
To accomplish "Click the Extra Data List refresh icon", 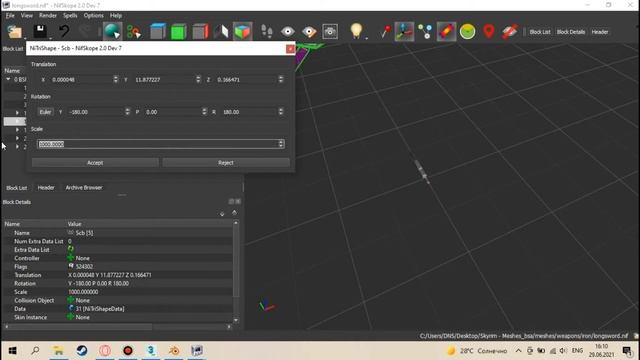I will click(x=71, y=249).
